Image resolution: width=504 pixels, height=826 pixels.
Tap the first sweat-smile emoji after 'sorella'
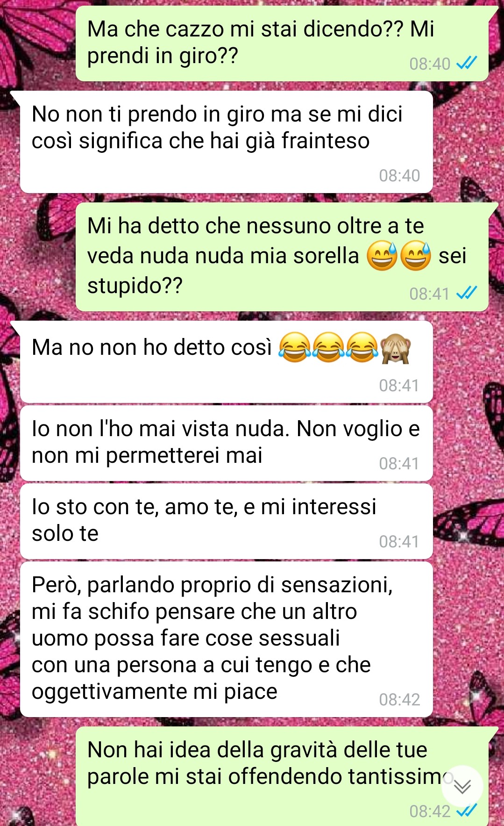coord(382,256)
